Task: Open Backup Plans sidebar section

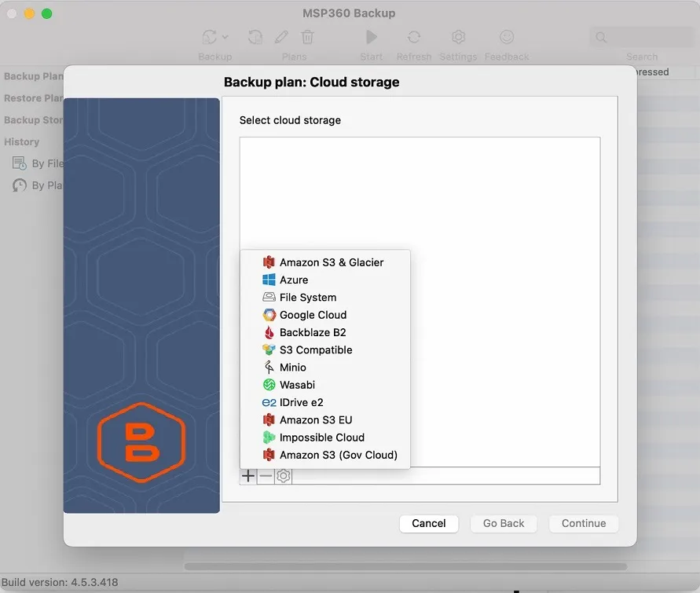Action: (34, 76)
